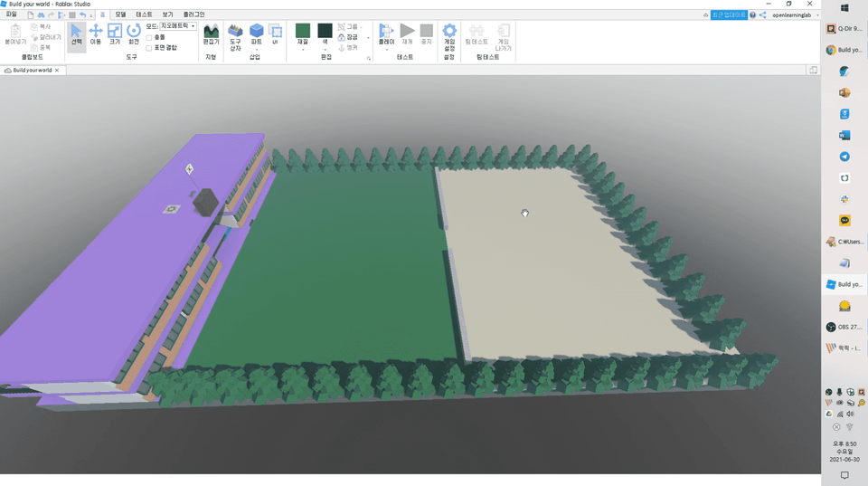
Task: Toggle the 표면 결합 join surfaces checkbox
Action: point(149,48)
